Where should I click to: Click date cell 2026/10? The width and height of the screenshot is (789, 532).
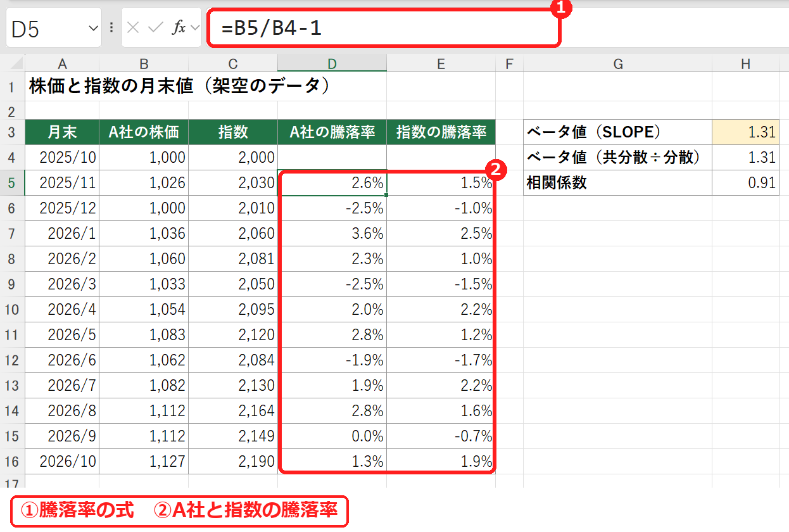tap(62, 462)
